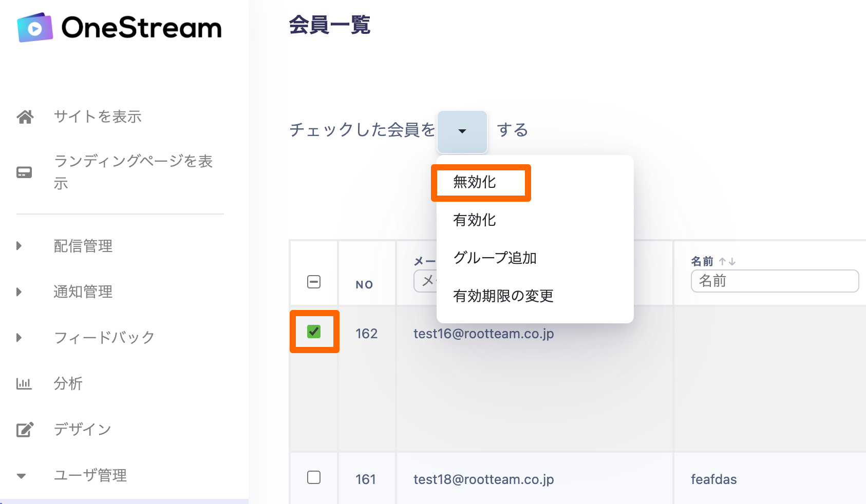This screenshot has width=866, height=504.
Task: Click the 名前 filter input field
Action: (x=775, y=281)
